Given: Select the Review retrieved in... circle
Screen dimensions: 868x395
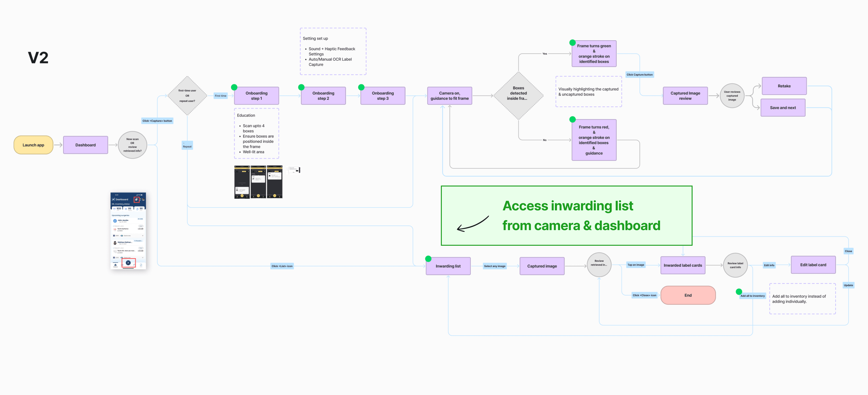Looking at the screenshot, I should click(599, 265).
